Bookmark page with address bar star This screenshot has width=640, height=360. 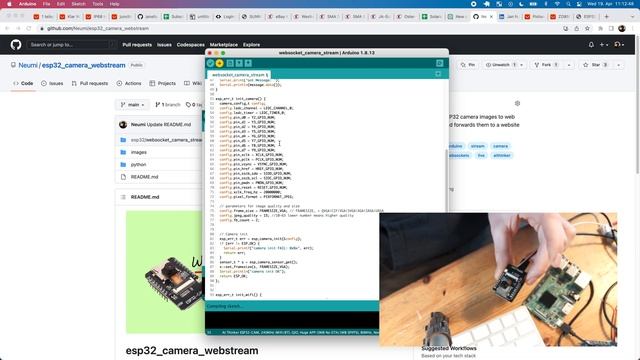click(x=587, y=29)
